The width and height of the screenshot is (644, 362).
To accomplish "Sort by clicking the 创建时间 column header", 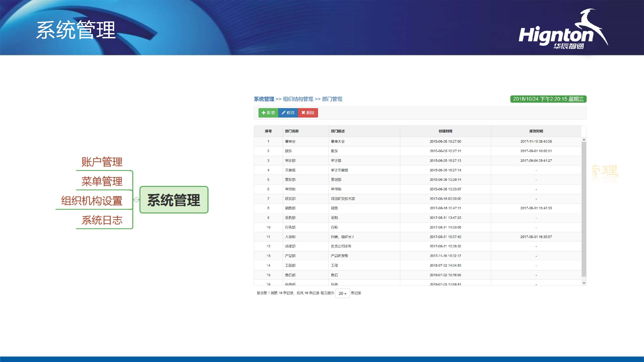I will (446, 131).
